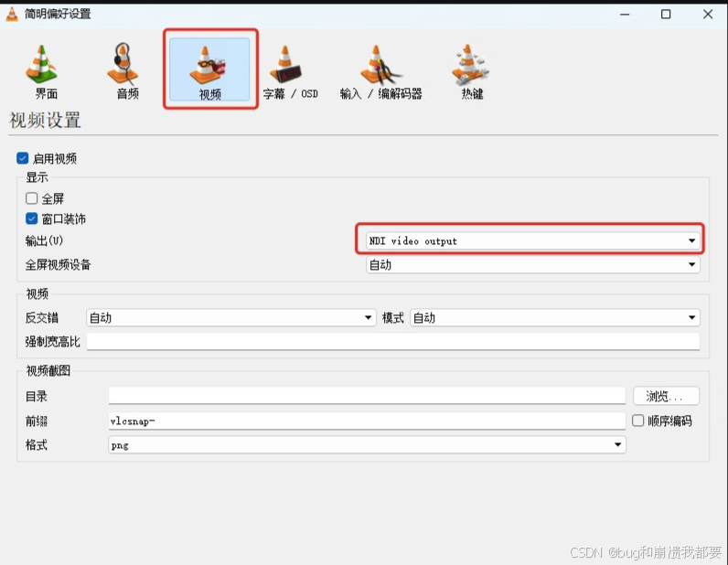Open the 界面 (Interface) settings category

tap(42, 71)
